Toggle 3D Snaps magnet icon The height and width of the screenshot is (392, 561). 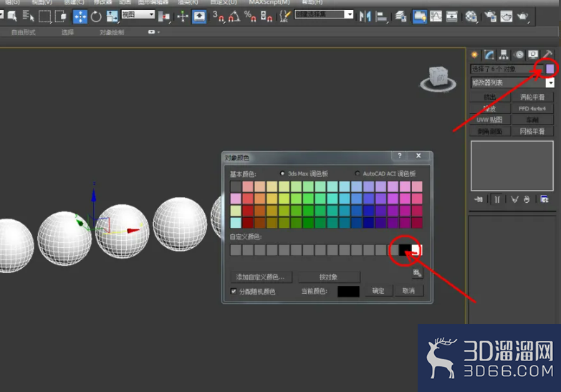pyautogui.click(x=219, y=16)
